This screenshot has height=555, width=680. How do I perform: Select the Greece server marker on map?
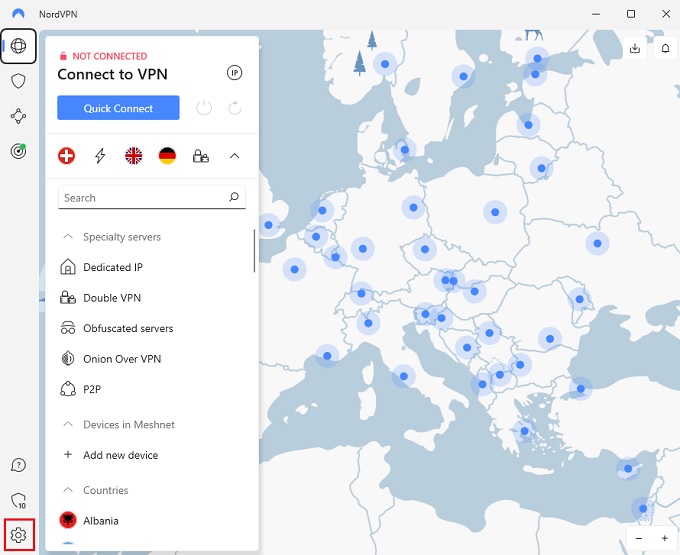coord(524,431)
